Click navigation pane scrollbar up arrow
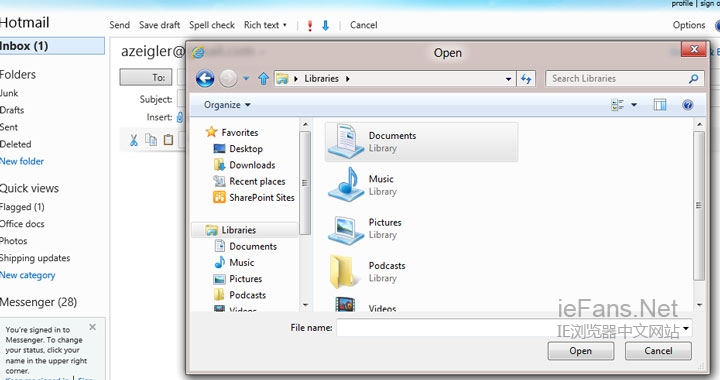 [x=305, y=125]
